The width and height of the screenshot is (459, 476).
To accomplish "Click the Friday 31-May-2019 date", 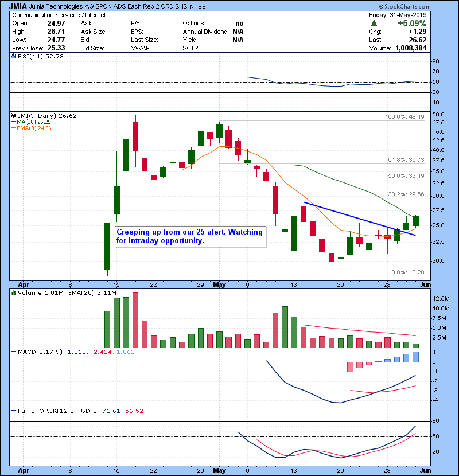I will point(398,15).
